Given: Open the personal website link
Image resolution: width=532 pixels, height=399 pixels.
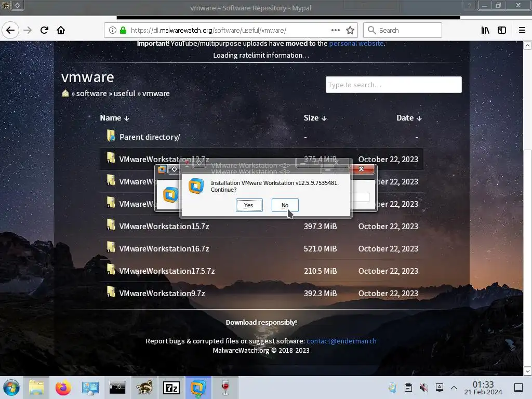Looking at the screenshot, I should tap(356, 44).
